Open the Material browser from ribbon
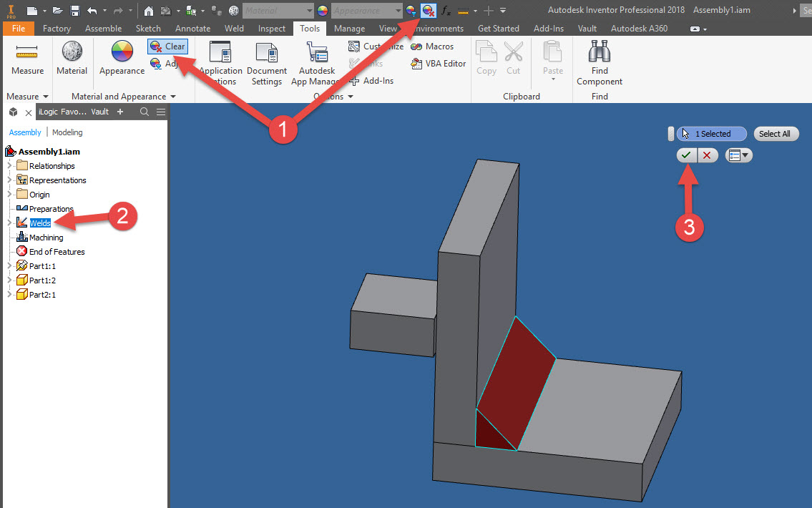This screenshot has width=812, height=508. click(x=72, y=59)
